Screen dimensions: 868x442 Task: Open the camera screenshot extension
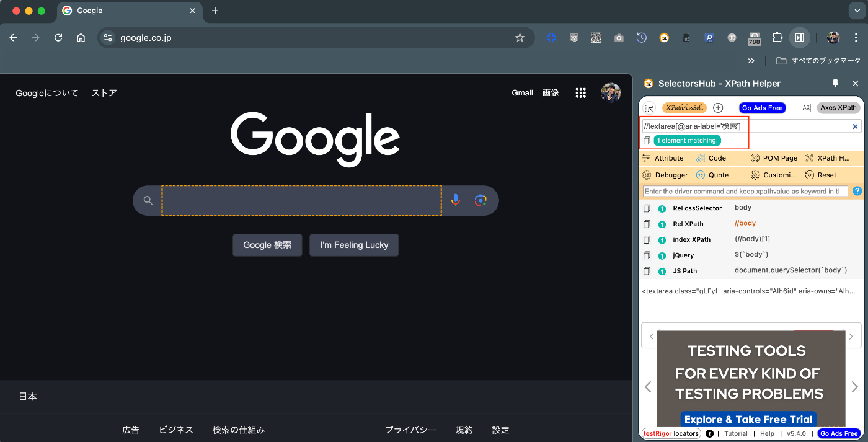(x=619, y=38)
